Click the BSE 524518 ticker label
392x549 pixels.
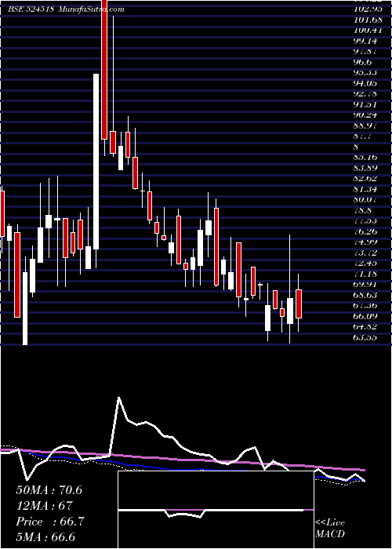[x=31, y=9]
